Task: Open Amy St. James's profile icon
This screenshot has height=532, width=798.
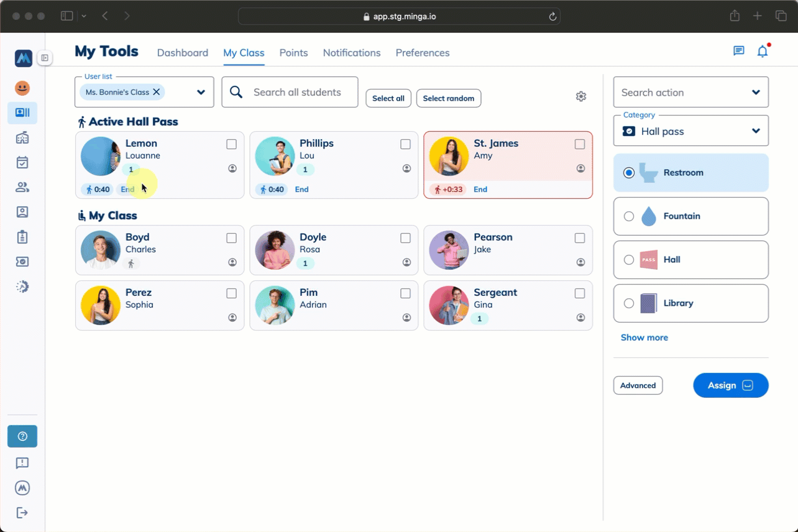Action: (x=580, y=168)
